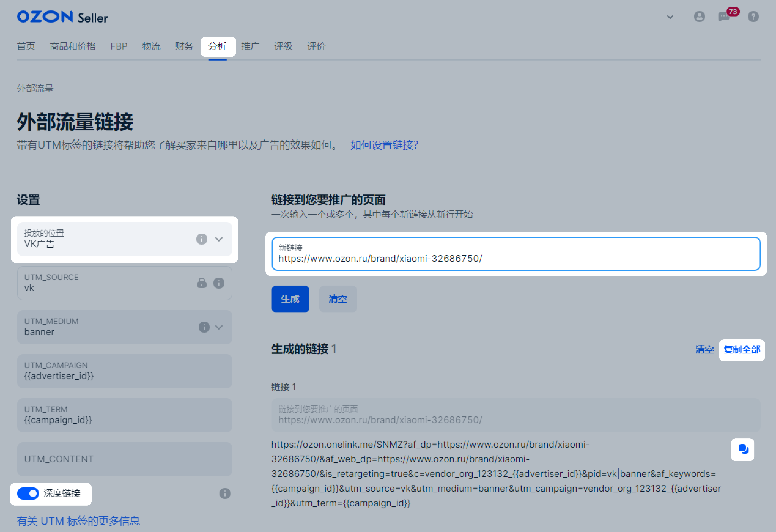Click the 设置 section heading
776x532 pixels.
click(28, 200)
